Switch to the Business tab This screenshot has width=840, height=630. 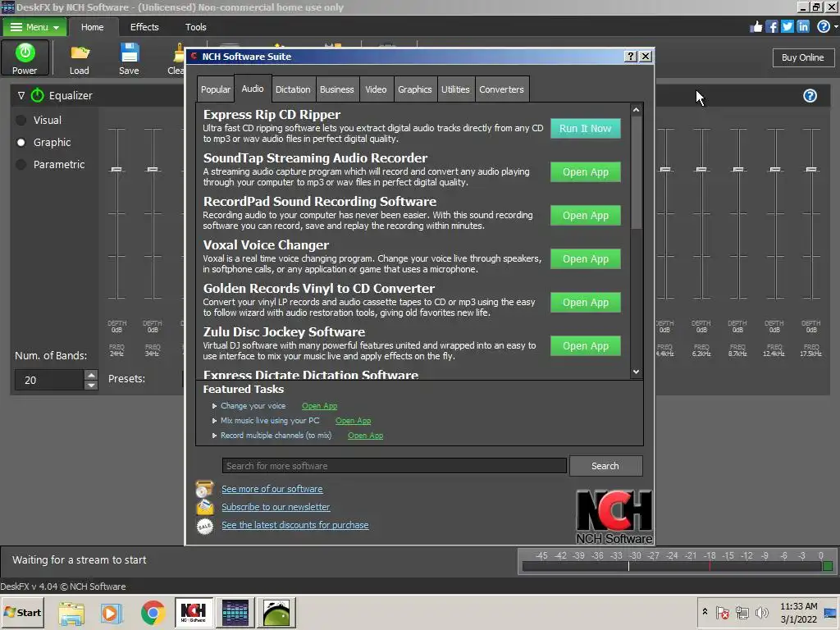(x=336, y=89)
